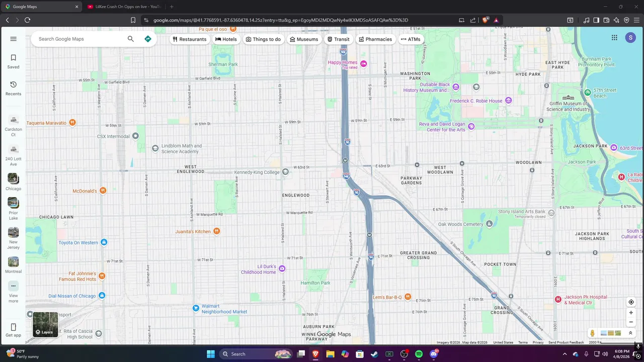This screenshot has height=362, width=644.
Task: Select Kennedy-King College pin
Action: [x=285, y=172]
